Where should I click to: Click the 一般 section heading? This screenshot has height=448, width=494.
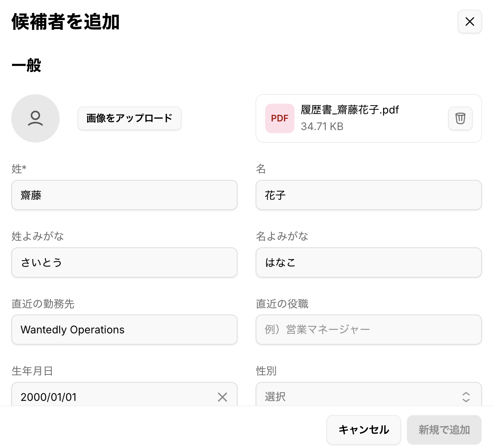[x=26, y=65]
